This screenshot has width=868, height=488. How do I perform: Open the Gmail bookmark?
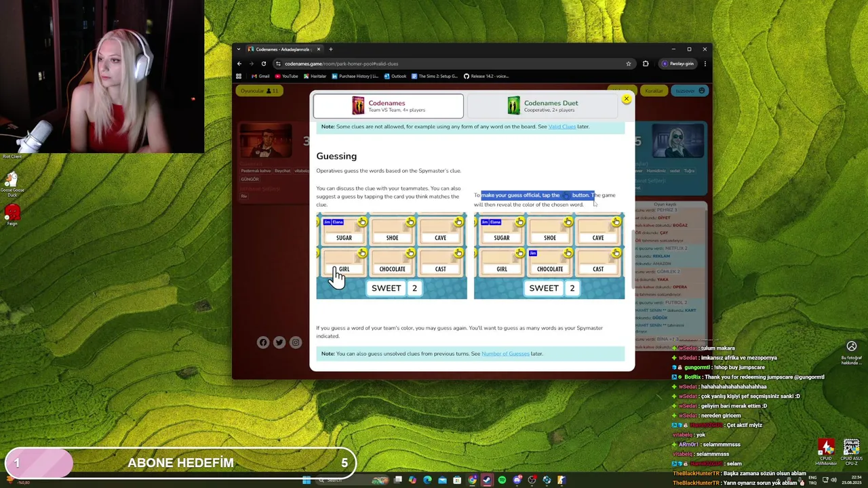[260, 76]
